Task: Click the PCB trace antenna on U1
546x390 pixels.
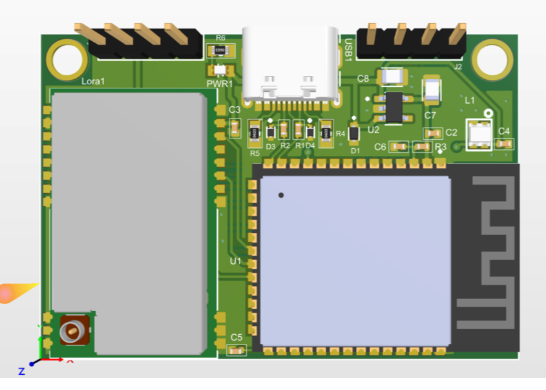Action: click(x=485, y=252)
